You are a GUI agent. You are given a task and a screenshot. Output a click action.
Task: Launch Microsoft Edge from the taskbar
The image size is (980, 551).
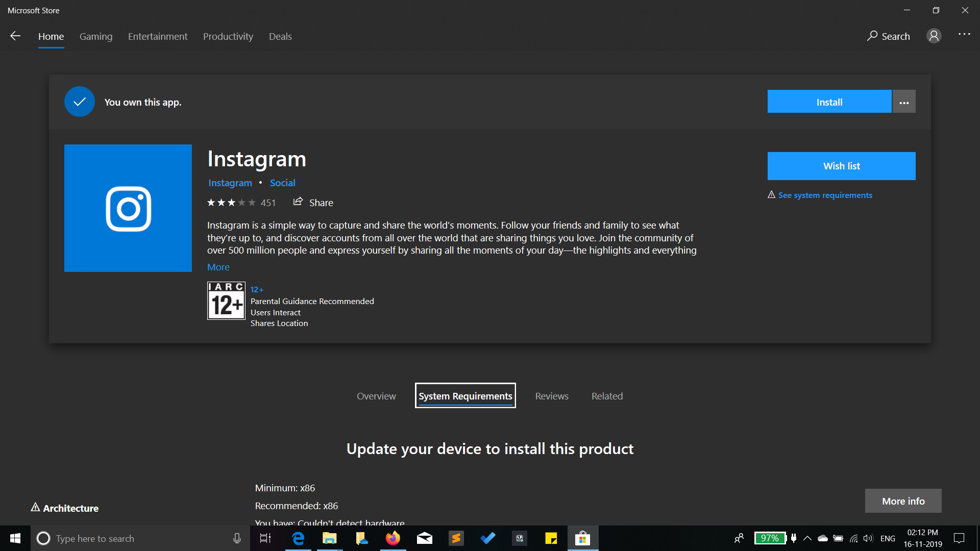[298, 538]
